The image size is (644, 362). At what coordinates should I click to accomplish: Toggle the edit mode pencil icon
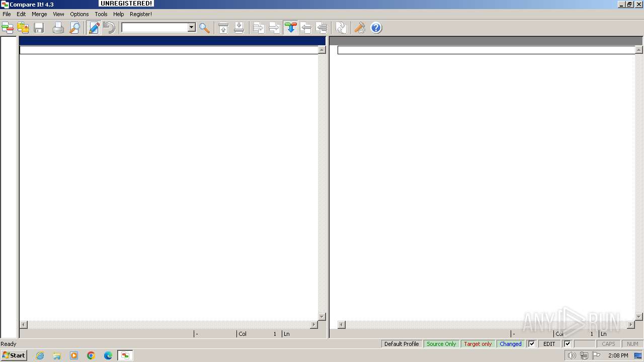tap(94, 28)
